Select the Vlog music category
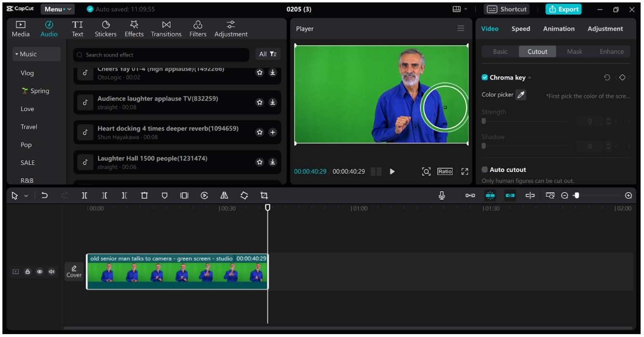 click(27, 73)
